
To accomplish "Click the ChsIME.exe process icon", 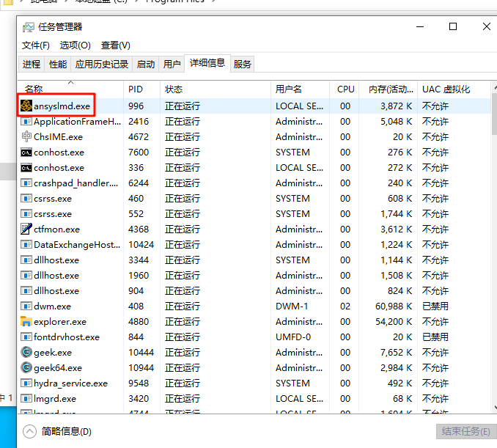I will pyautogui.click(x=26, y=136).
